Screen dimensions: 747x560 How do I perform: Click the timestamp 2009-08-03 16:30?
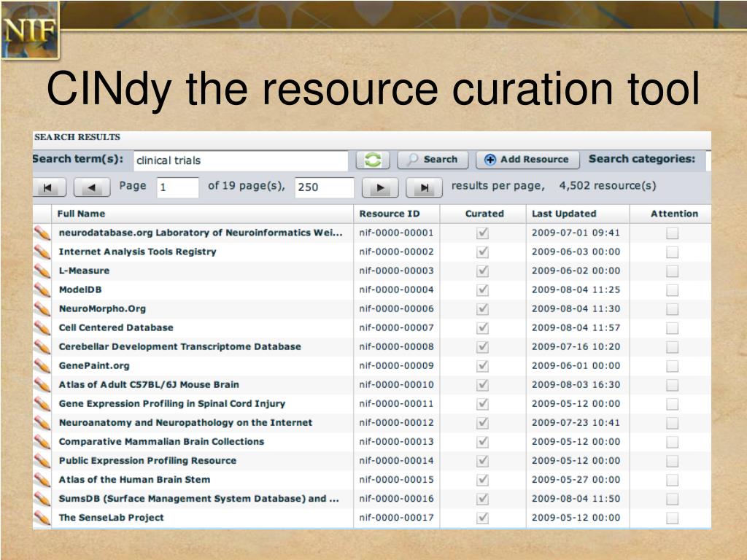576,385
